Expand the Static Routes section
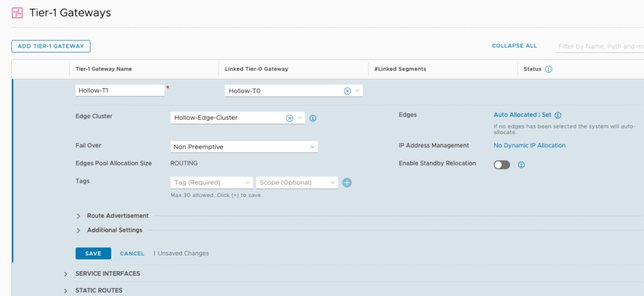644x296 pixels. pyautogui.click(x=66, y=290)
